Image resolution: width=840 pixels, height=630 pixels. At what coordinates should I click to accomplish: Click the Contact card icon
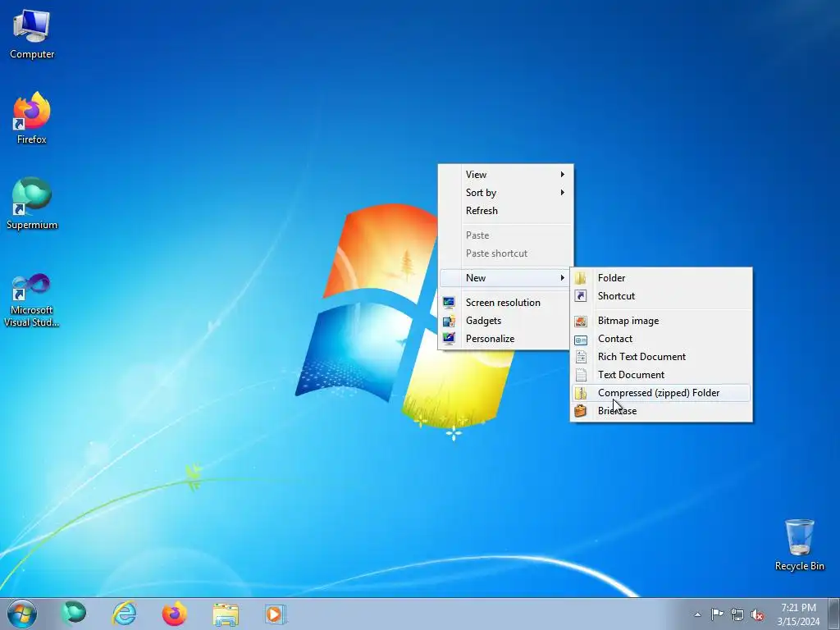point(581,340)
